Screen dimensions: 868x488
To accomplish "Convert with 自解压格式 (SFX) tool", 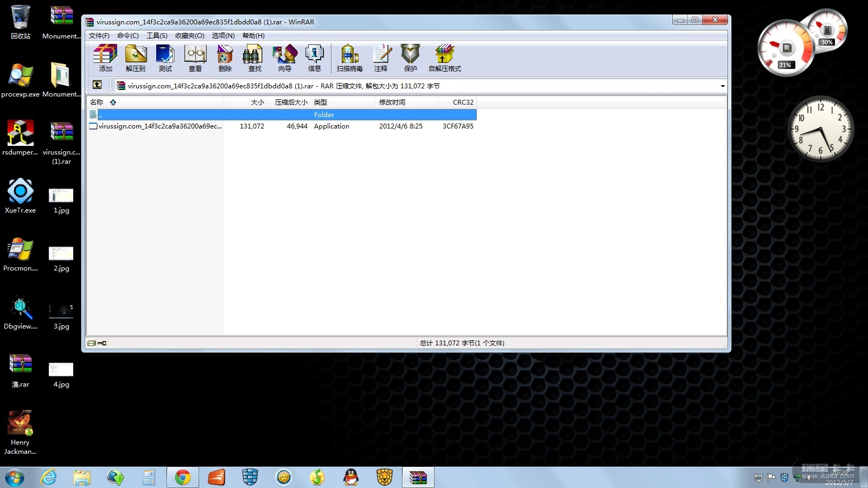I will (445, 58).
